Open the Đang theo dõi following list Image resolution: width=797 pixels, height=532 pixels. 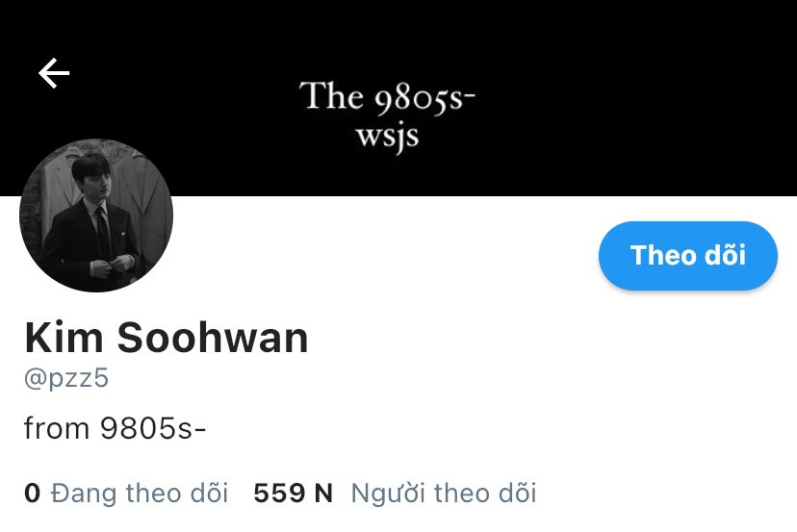coord(126,493)
